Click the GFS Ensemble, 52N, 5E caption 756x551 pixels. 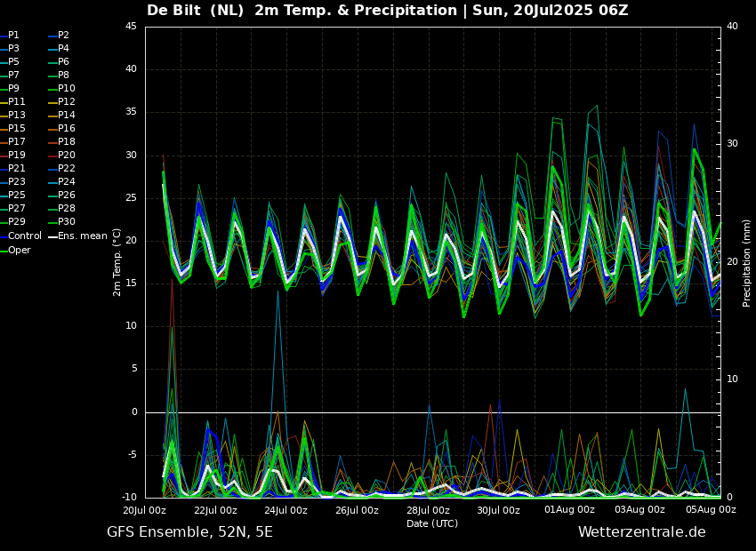pos(189,532)
